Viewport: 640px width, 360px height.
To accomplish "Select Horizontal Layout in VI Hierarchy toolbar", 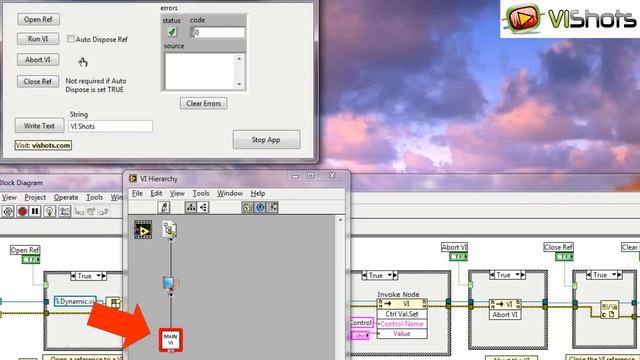I will pyautogui.click(x=203, y=207).
